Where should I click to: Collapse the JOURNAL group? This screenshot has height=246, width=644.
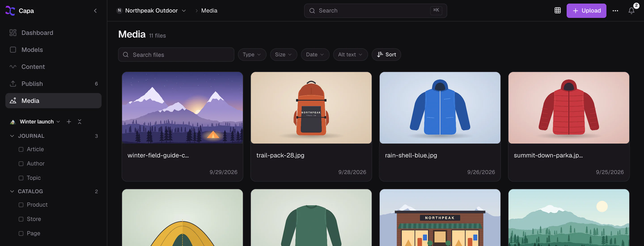click(12, 136)
